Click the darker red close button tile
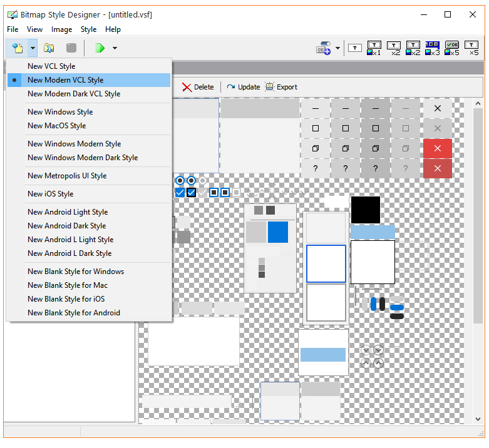This screenshot has width=489, height=448. [x=438, y=168]
